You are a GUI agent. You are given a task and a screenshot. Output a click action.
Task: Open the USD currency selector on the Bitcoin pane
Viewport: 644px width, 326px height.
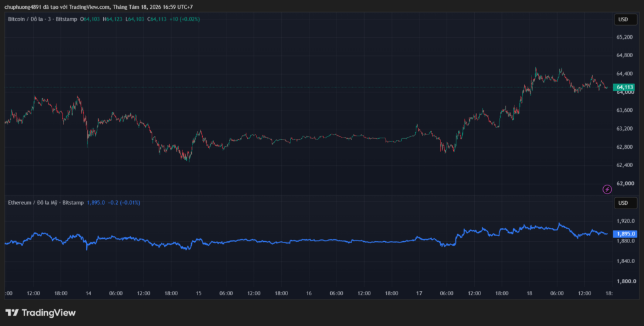[x=625, y=19]
